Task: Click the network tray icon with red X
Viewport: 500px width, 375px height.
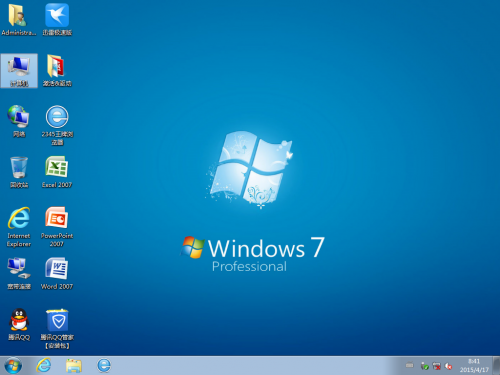Action: [x=436, y=366]
